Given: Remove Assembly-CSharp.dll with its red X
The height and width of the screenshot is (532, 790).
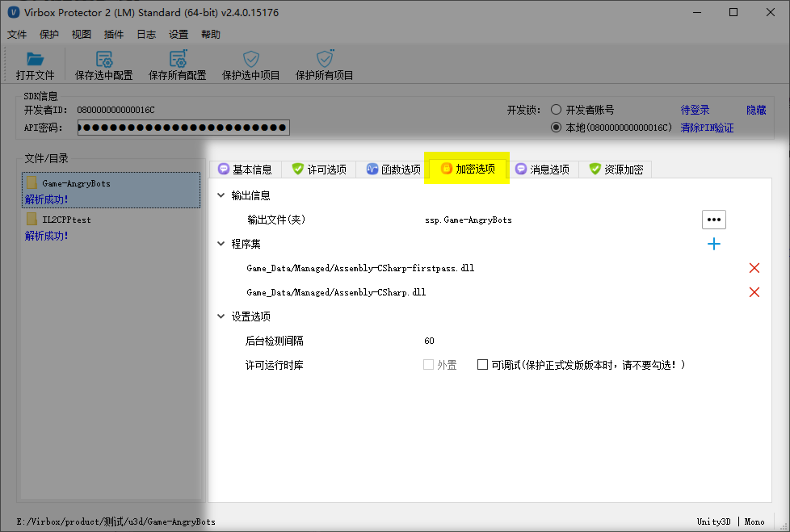Looking at the screenshot, I should click(x=754, y=292).
